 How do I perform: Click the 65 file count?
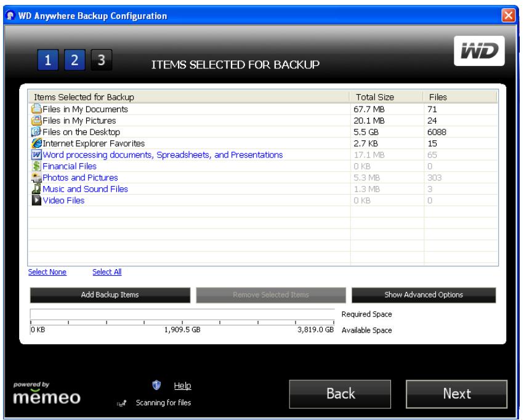pos(432,155)
